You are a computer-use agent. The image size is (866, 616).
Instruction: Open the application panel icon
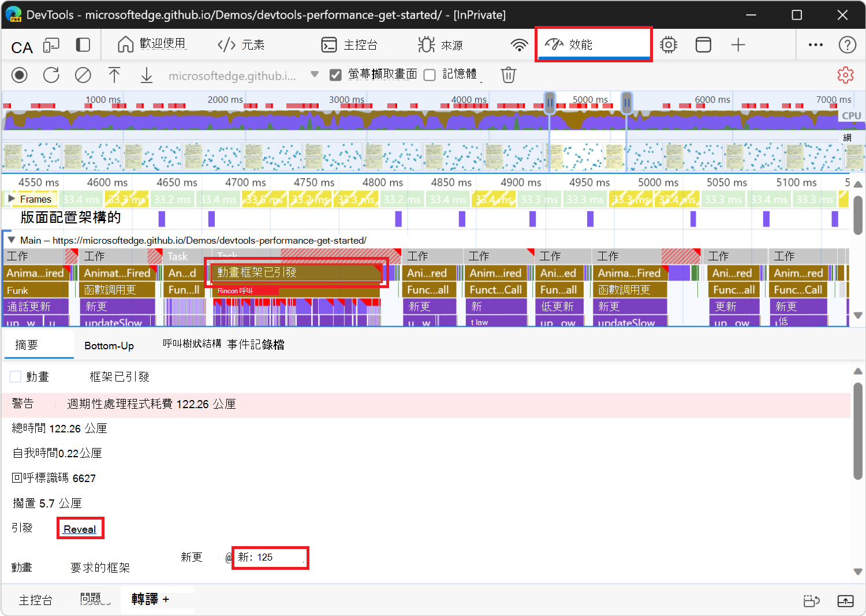coord(703,45)
